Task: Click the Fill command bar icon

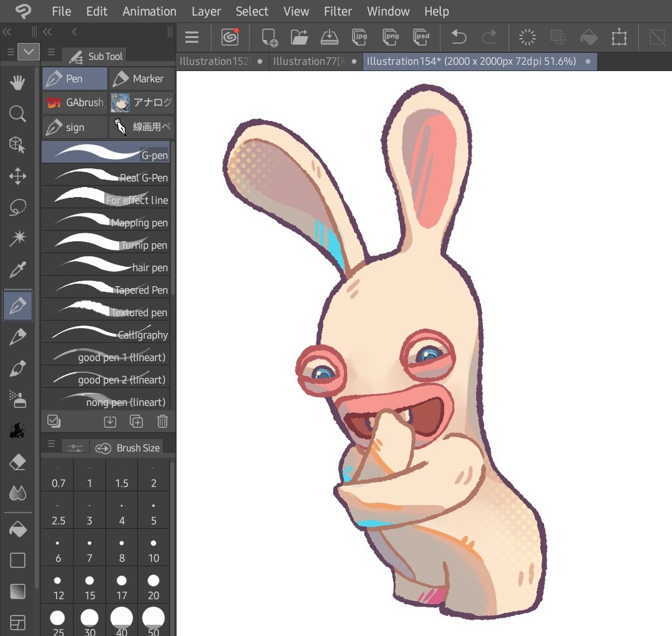Action: [589, 37]
